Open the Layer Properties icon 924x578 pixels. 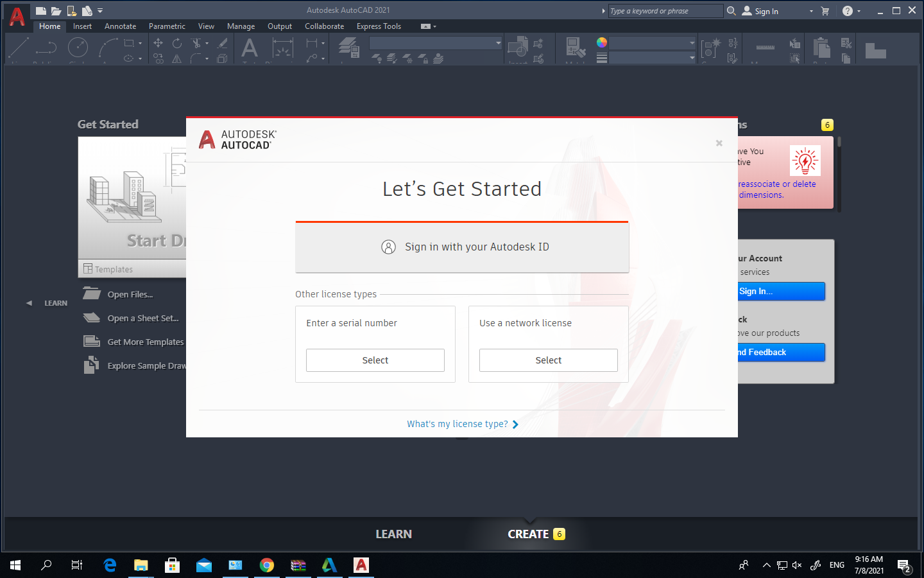[348, 48]
